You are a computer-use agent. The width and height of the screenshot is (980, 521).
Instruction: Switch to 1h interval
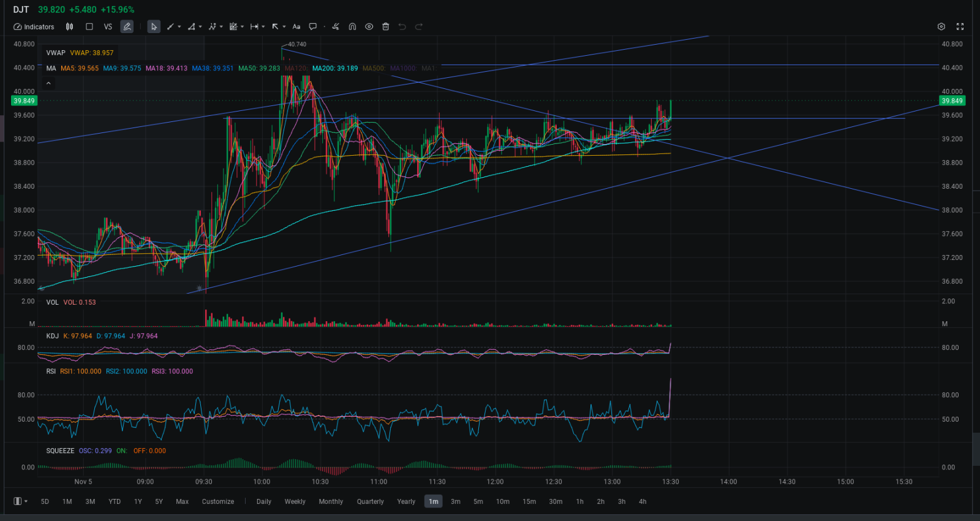pos(579,501)
